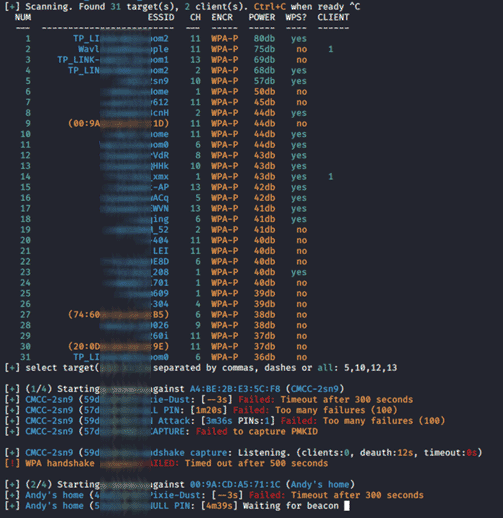The height and width of the screenshot is (518, 503).
Task: Click the ESSID ending 'LEI' in row 21
Action: pyautogui.click(x=160, y=251)
